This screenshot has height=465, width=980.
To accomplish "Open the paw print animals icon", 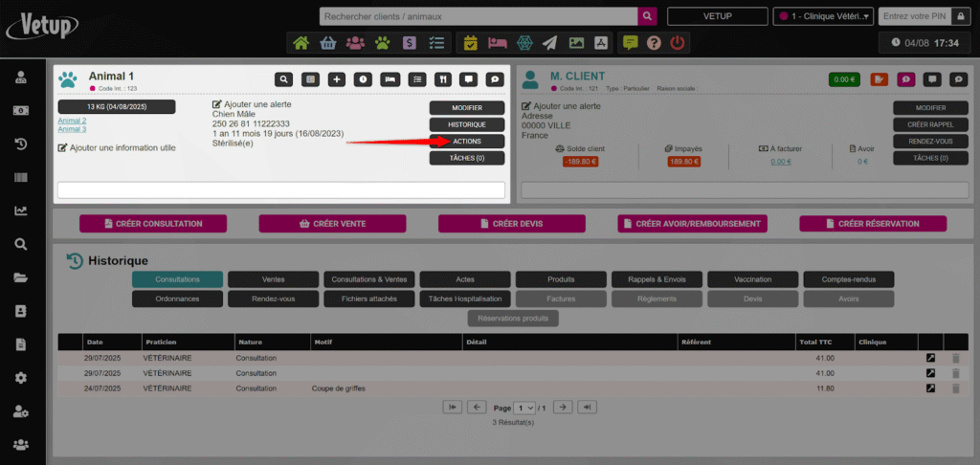I will (x=383, y=43).
